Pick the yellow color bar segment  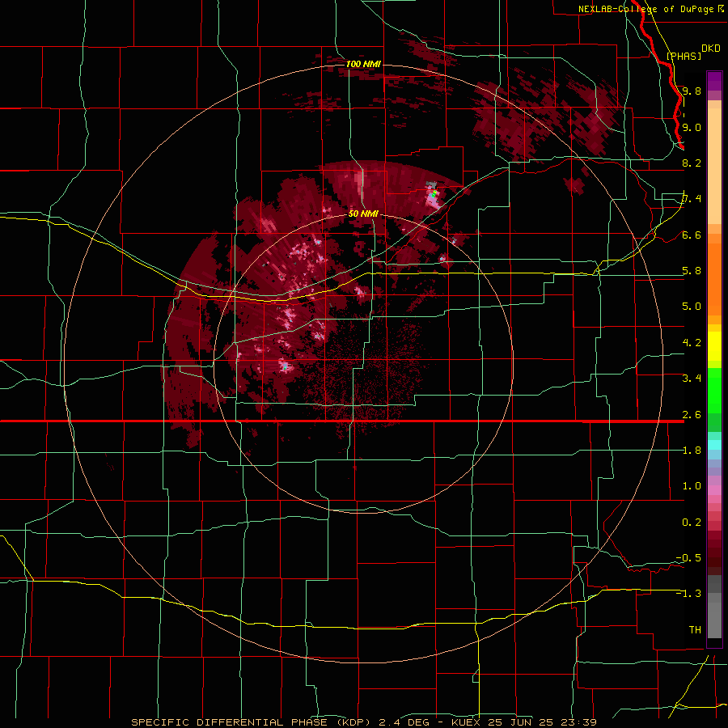714,346
